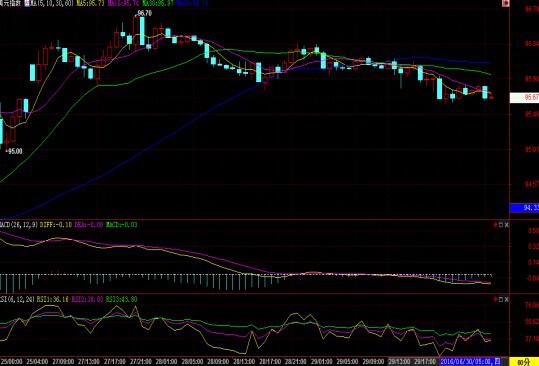Click the 28/01:00 time axis label

(x=166, y=362)
